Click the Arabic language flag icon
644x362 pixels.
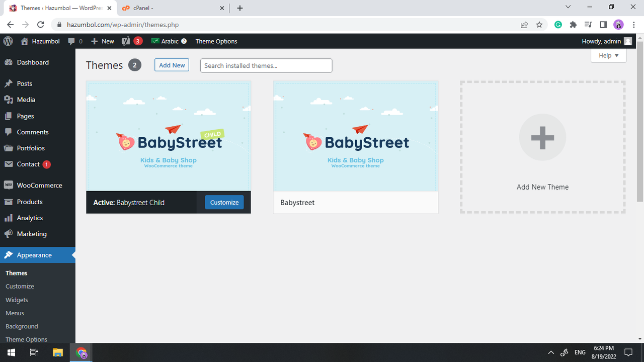point(155,41)
